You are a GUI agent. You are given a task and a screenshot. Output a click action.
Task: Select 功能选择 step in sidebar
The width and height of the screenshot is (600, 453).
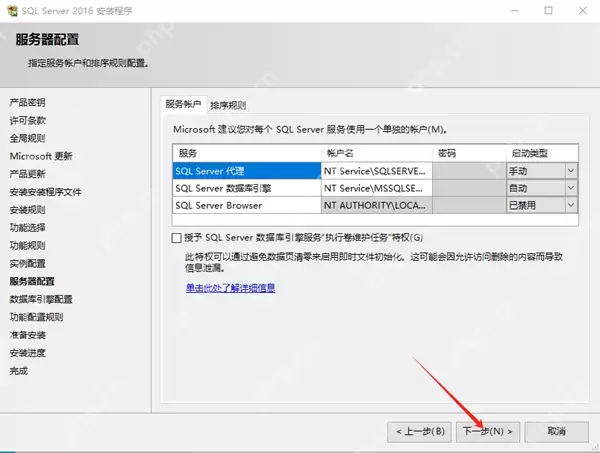(x=28, y=228)
